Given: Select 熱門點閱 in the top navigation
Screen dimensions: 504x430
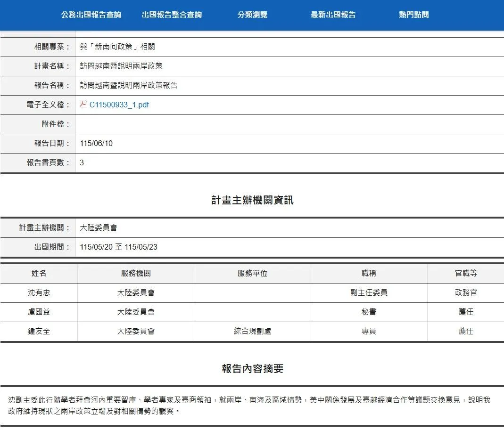Looking at the screenshot, I should tap(413, 15).
